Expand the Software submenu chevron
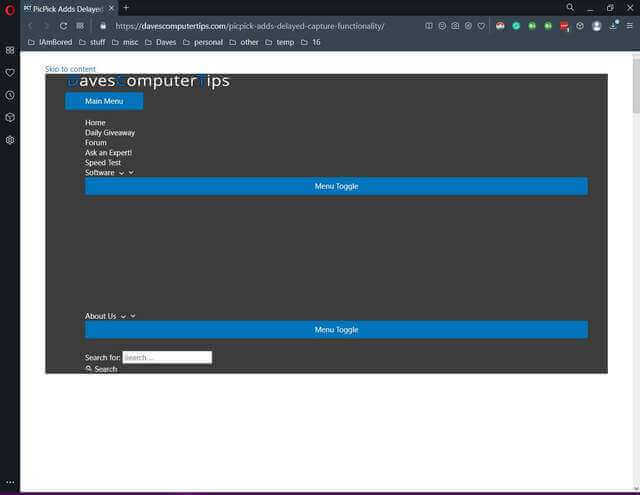This screenshot has width=640, height=495. (x=131, y=173)
